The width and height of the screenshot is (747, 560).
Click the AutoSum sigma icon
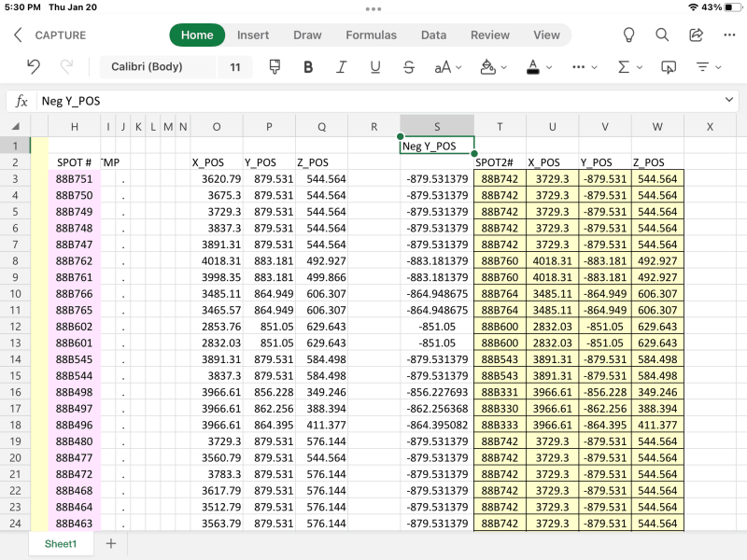[624, 67]
